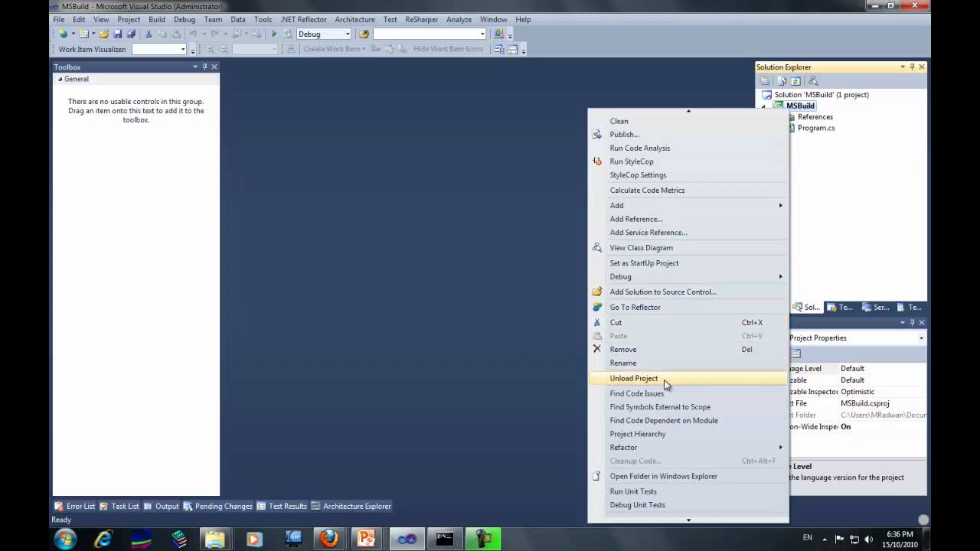Collapse the General group in Toolbox
The width and height of the screenshot is (980, 551).
pyautogui.click(x=60, y=79)
